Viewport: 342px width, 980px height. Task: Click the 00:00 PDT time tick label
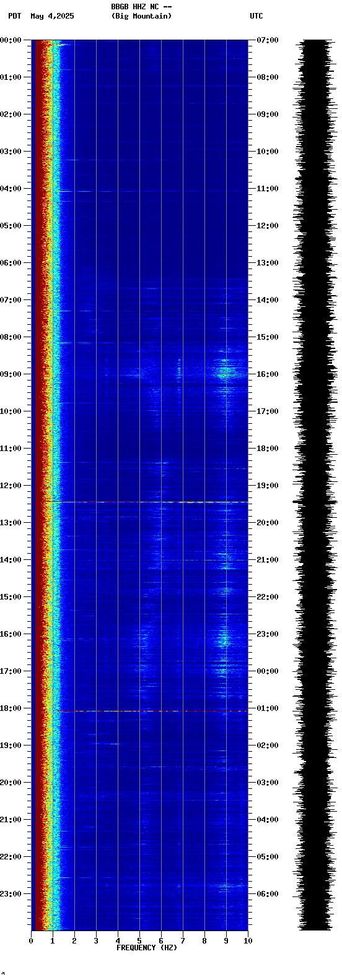[11, 40]
